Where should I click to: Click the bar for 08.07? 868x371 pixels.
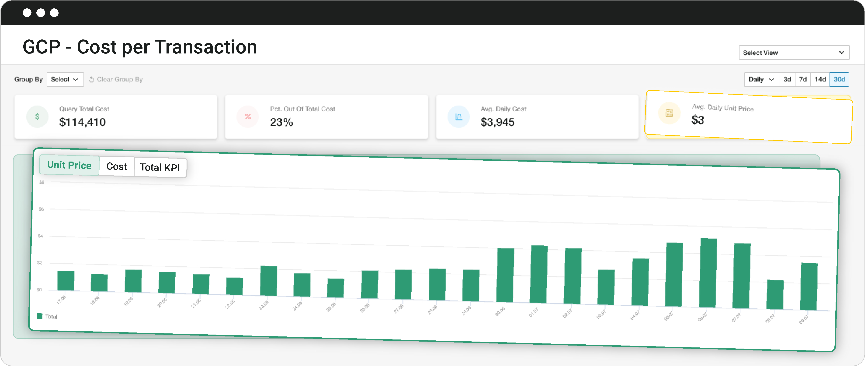(775, 295)
